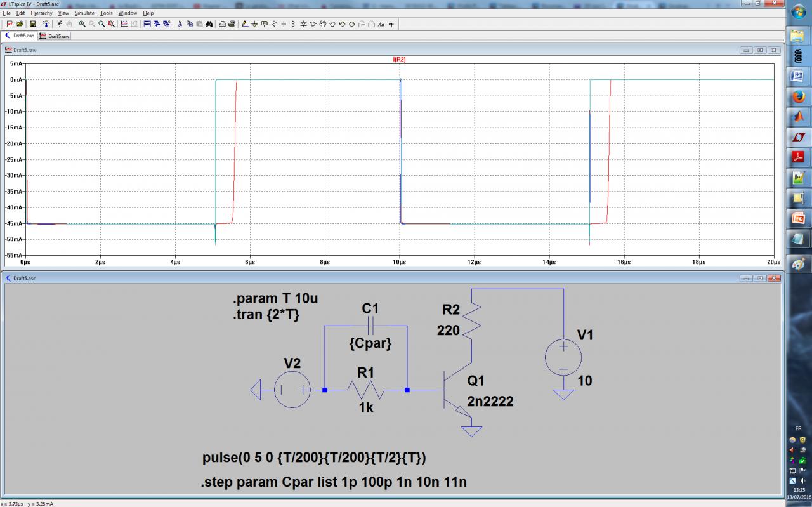Select the Move hand tool
Image resolution: width=812 pixels, height=507 pixels.
click(x=323, y=23)
